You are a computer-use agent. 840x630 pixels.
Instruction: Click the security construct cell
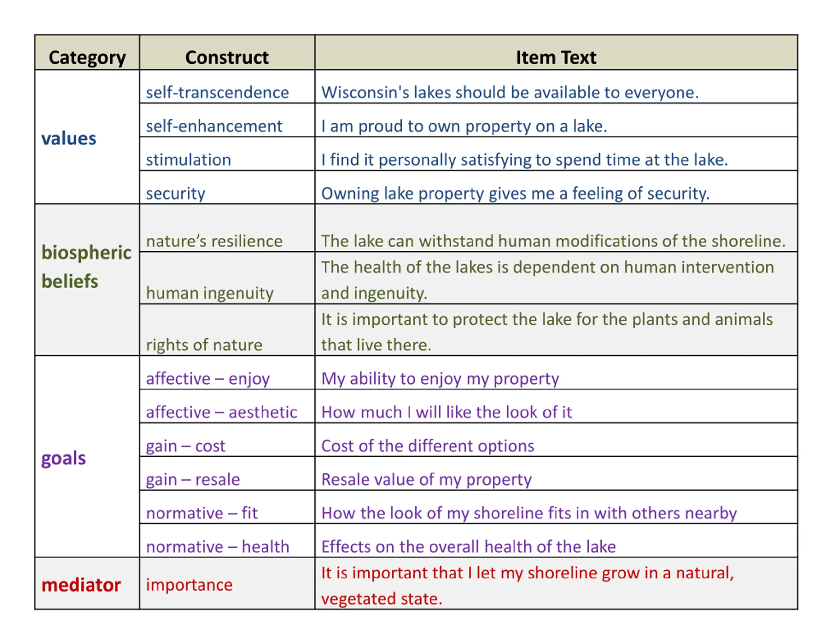227,187
